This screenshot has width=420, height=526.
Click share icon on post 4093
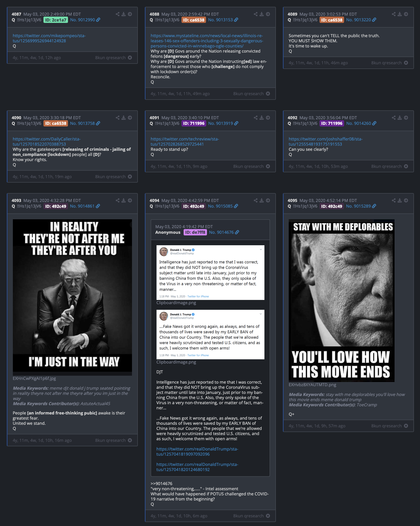point(117,200)
